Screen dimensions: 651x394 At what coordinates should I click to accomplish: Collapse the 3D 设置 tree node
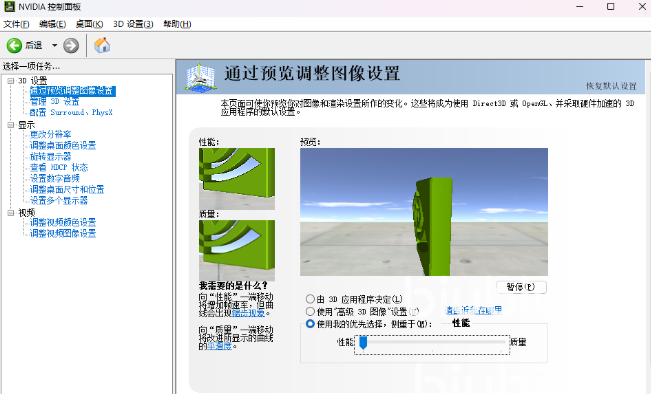(11, 81)
